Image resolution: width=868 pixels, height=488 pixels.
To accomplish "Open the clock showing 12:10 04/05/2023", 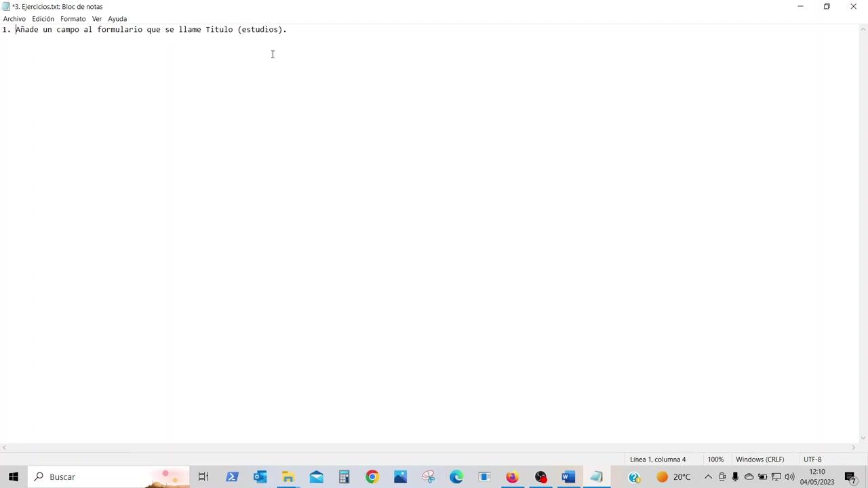I will click(817, 477).
